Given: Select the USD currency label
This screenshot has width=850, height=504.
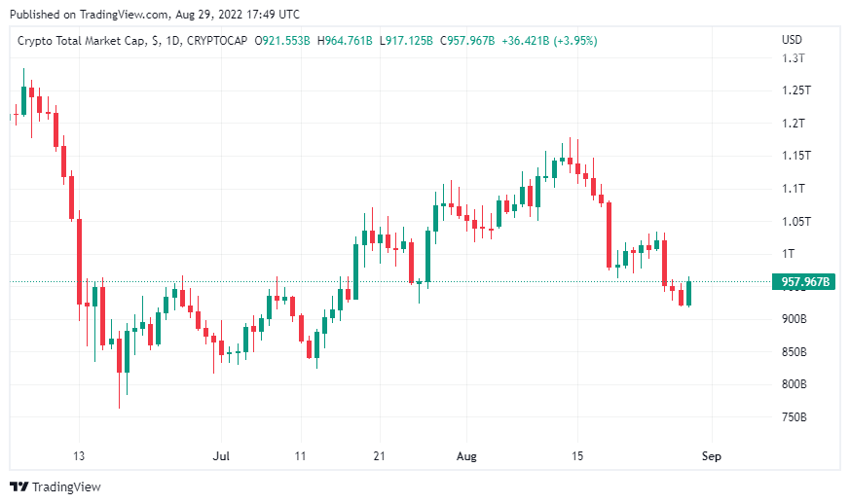Looking at the screenshot, I should [x=792, y=40].
